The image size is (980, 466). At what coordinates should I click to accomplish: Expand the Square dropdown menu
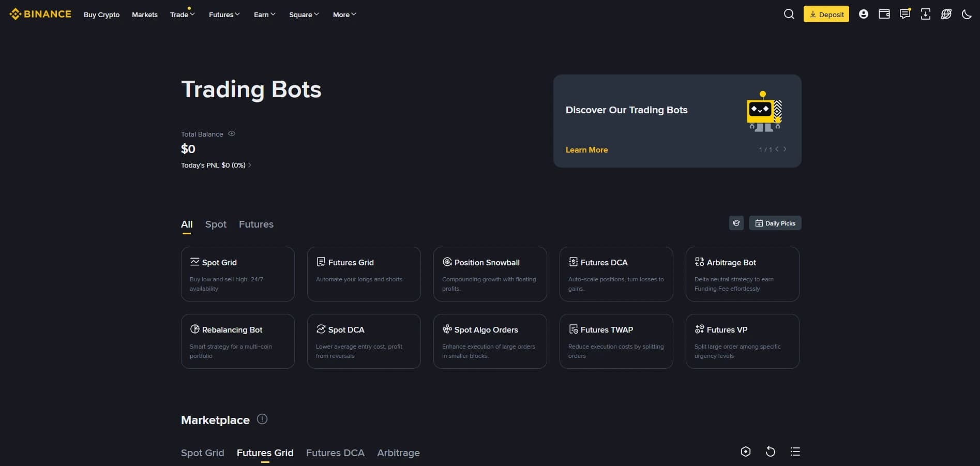point(304,14)
